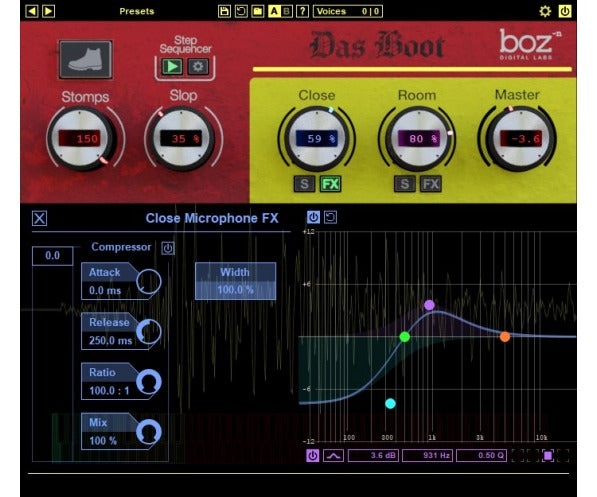The height and width of the screenshot is (497, 597).
Task: Select the purple band selector square
Action: tap(548, 455)
